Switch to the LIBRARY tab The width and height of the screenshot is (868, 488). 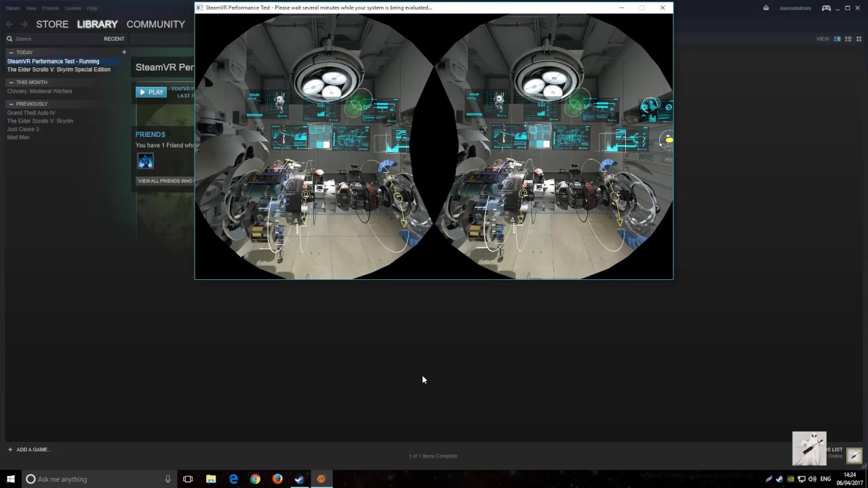97,24
